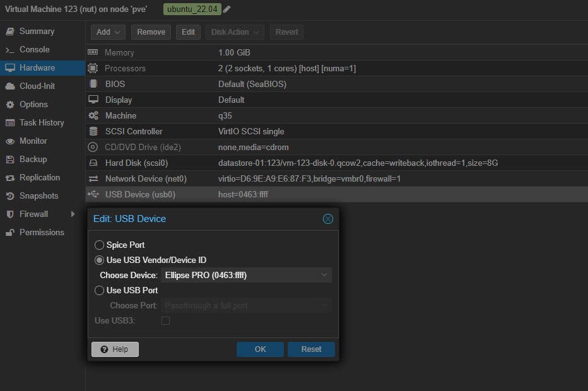
Task: Click the pencil icon next to ubuntu_22.04 tag
Action: point(227,9)
